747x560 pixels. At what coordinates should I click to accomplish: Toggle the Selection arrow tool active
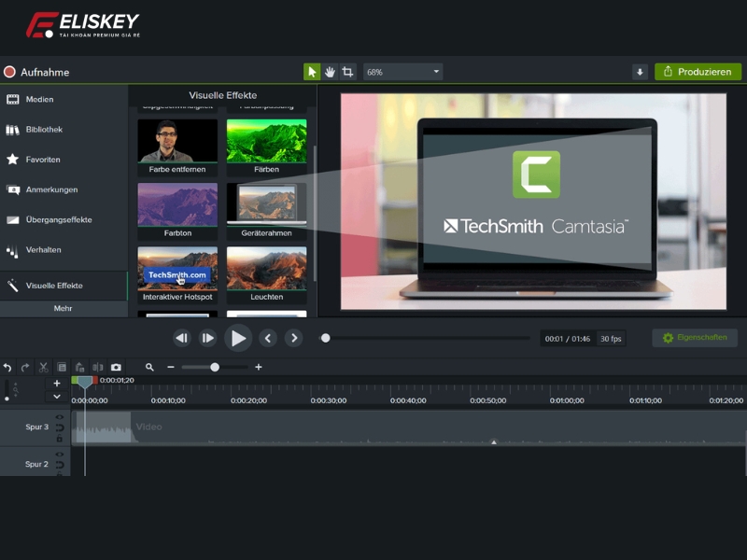click(314, 71)
